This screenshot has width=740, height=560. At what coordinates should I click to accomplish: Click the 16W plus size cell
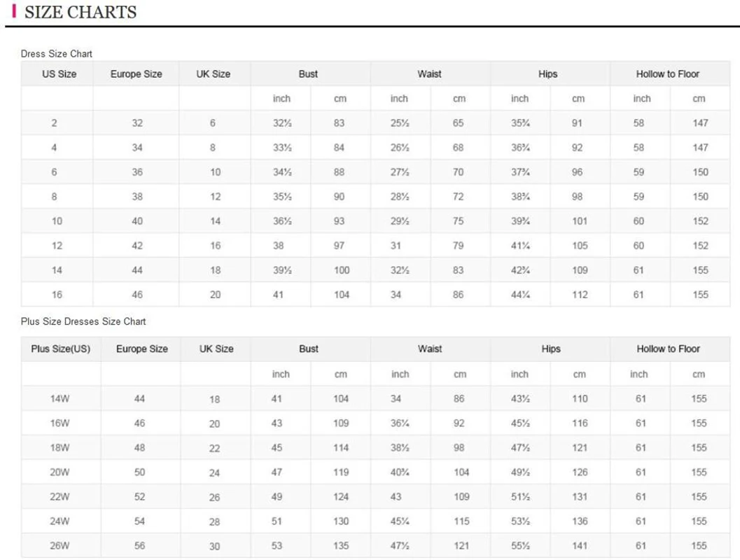pyautogui.click(x=60, y=423)
